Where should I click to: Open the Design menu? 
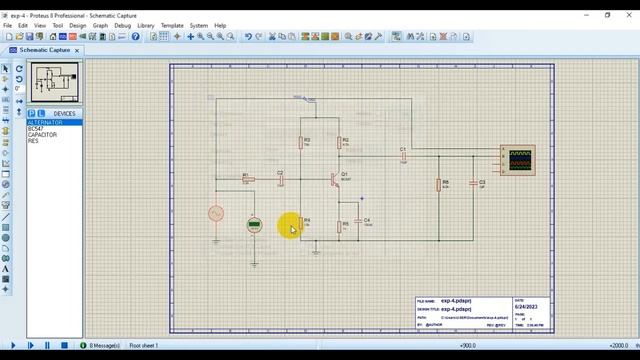[x=78, y=25]
